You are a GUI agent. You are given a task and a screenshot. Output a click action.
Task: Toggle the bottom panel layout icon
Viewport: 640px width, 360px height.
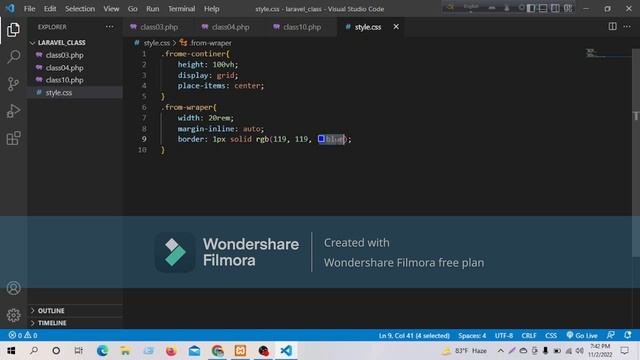[x=543, y=8]
